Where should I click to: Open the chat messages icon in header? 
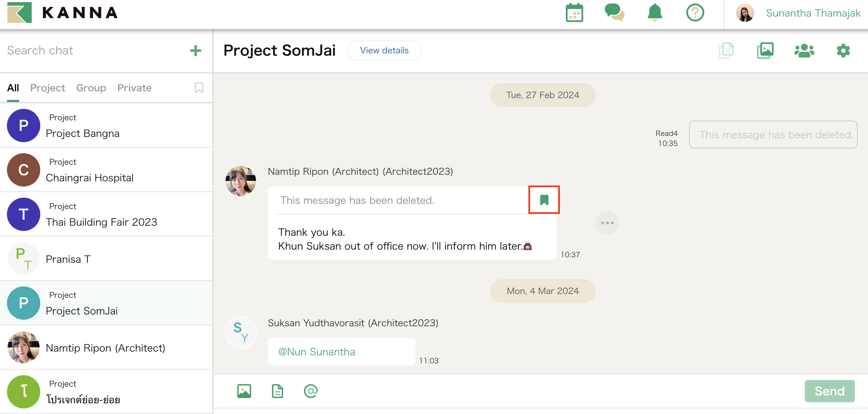[x=614, y=13]
